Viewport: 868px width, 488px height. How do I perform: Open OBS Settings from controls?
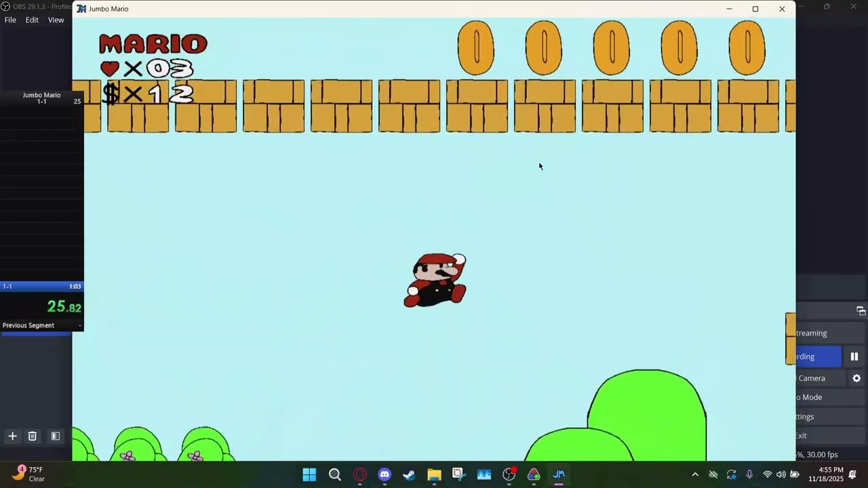830,417
